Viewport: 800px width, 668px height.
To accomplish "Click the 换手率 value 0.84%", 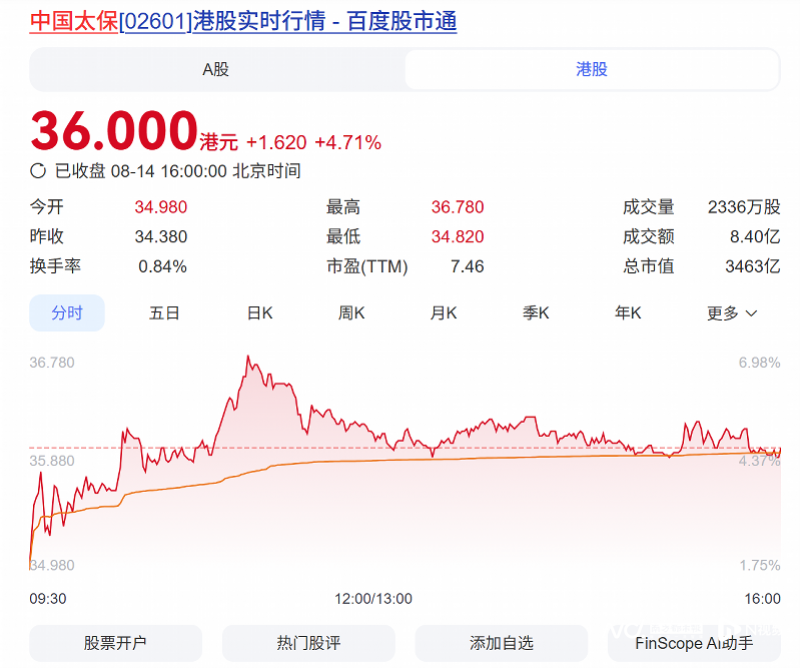I will click(162, 266).
